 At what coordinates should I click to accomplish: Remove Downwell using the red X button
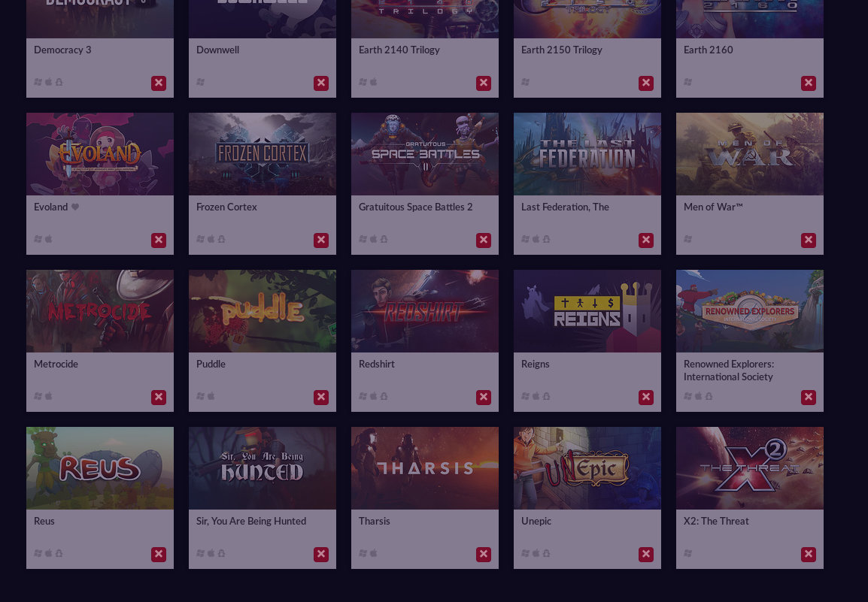(321, 83)
